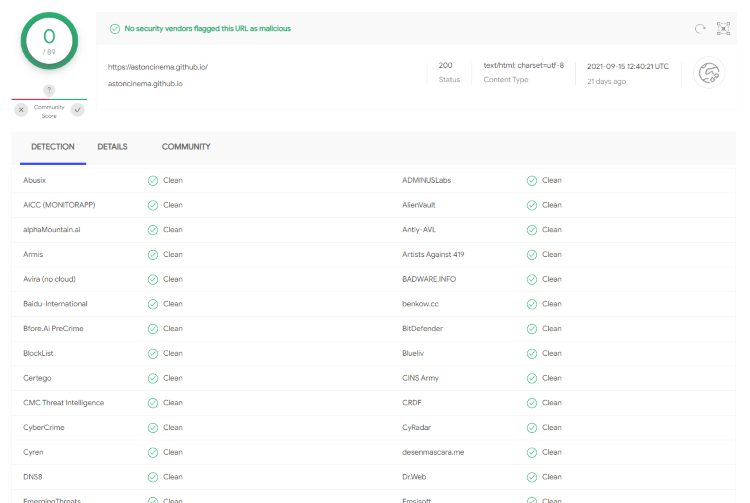The height and width of the screenshot is (503, 750).
Task: Click the Clean check icon for Certego
Action: (x=153, y=378)
